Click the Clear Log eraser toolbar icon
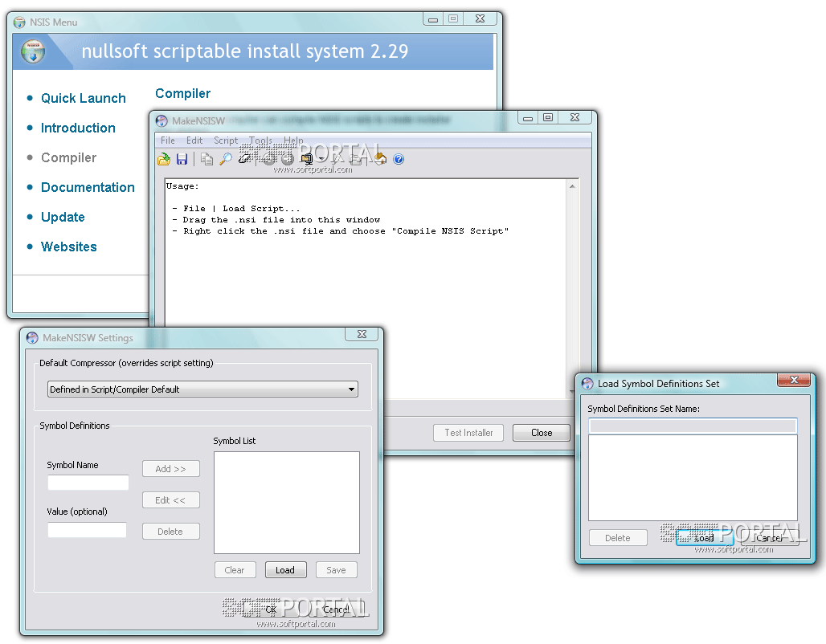Viewport: 826px width, 644px height. [x=244, y=159]
